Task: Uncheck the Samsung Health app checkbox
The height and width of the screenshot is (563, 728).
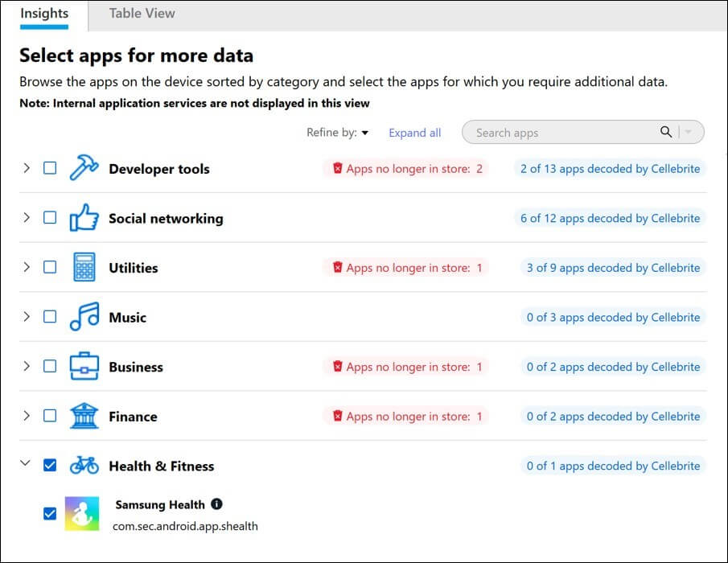Action: point(50,513)
